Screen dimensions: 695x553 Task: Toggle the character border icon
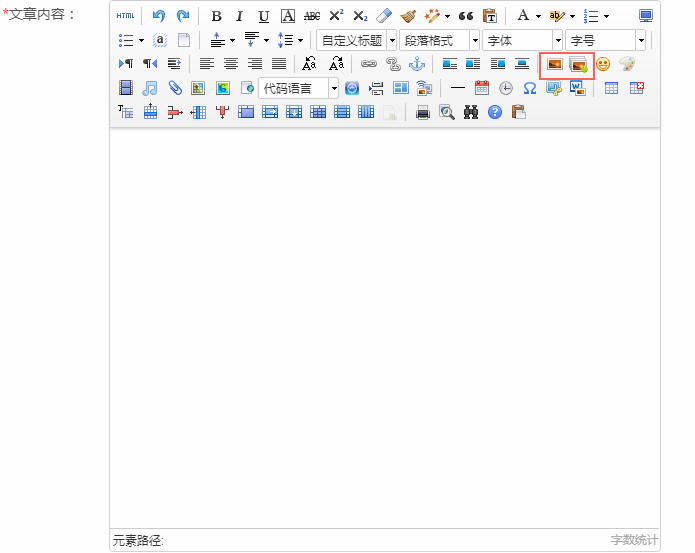288,16
